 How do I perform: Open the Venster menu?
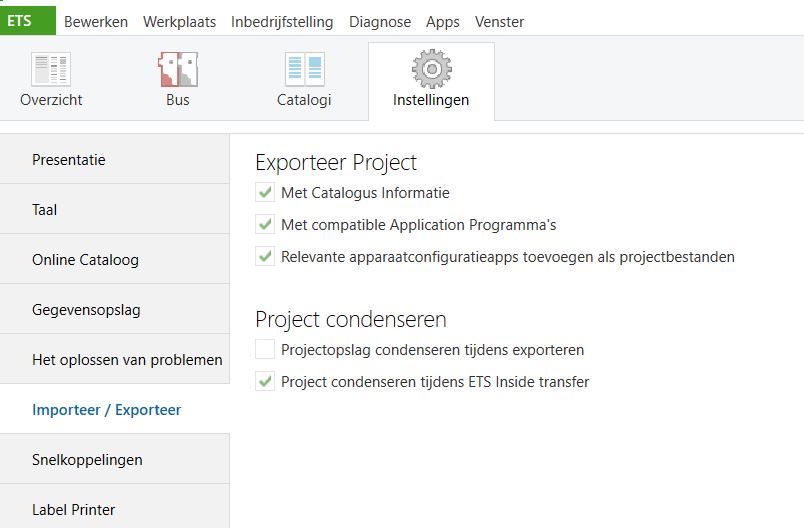click(499, 22)
